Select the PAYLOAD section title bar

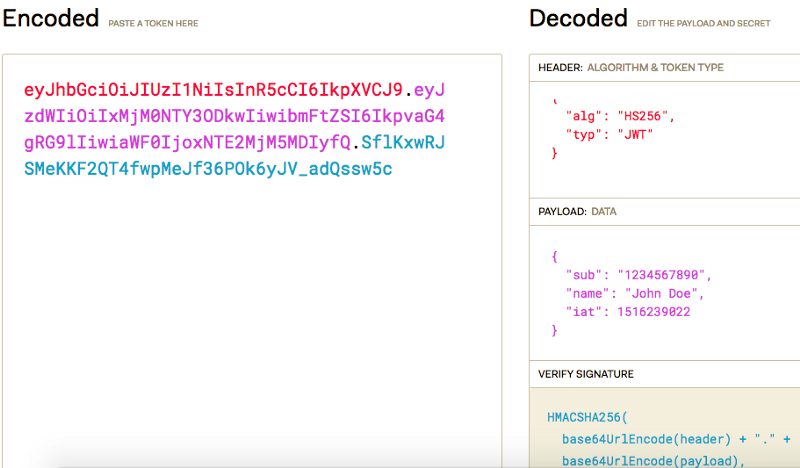click(x=664, y=211)
